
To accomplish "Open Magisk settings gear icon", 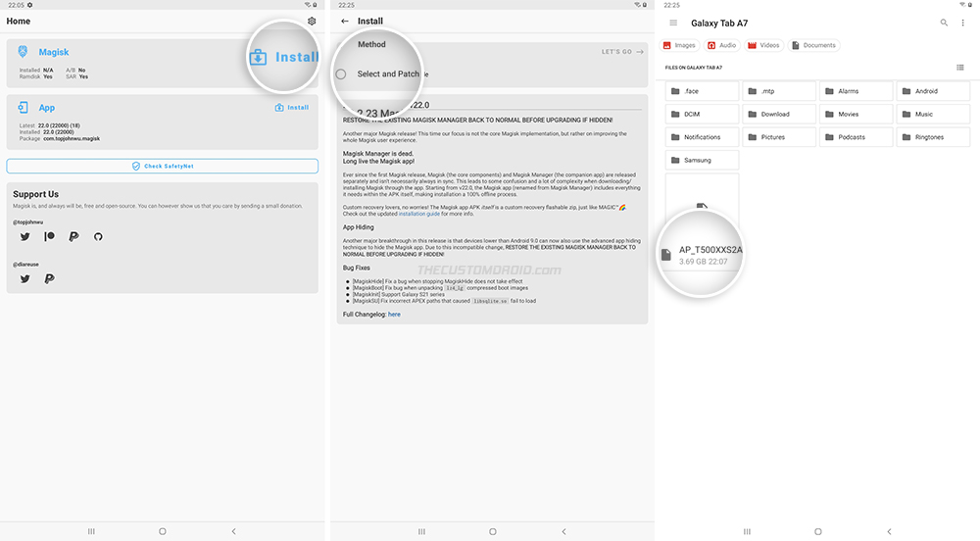I will tap(312, 22).
